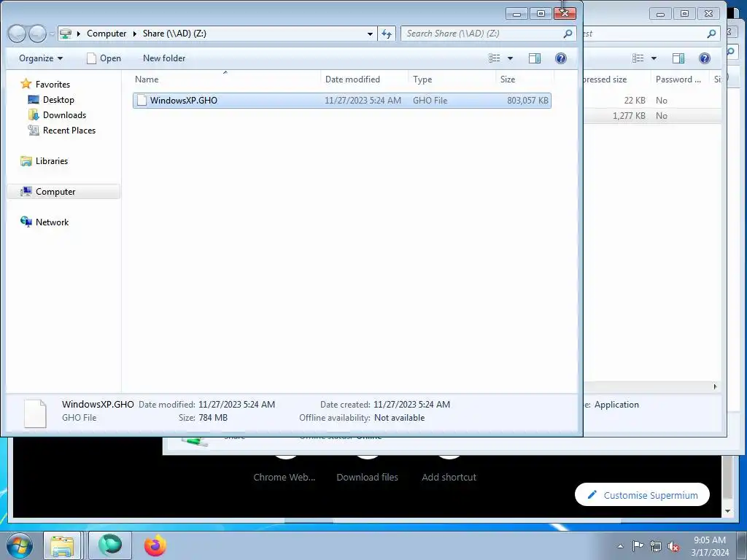747x560 pixels.
Task: Toggle preview pane in the back window
Action: pos(678,58)
